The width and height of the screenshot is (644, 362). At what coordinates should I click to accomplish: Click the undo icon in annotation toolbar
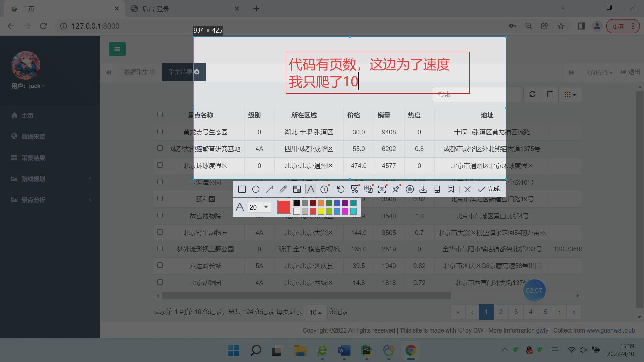(341, 189)
